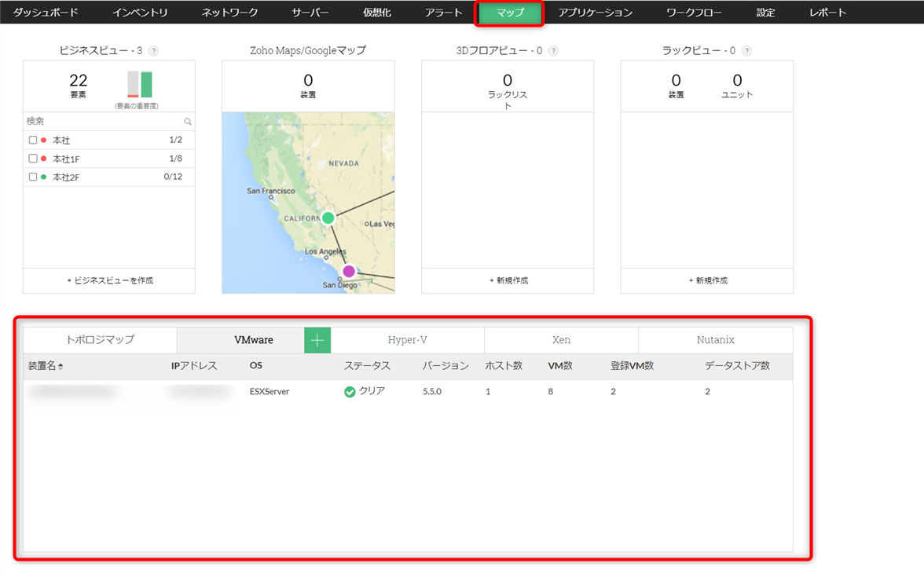The width and height of the screenshot is (924, 578).
Task: Click + ビジネスビューを作成 button
Action: click(x=109, y=280)
